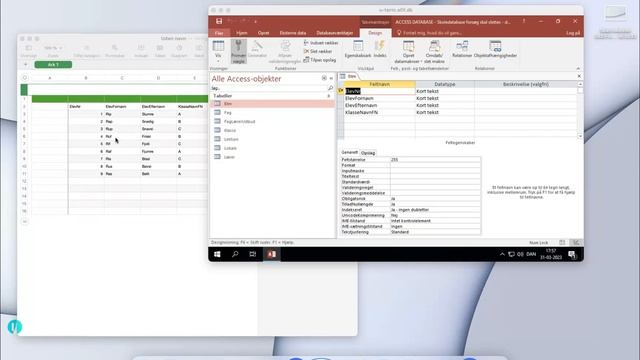Switch to design view in status bar
This screenshot has height=360, width=640.
click(x=576, y=242)
